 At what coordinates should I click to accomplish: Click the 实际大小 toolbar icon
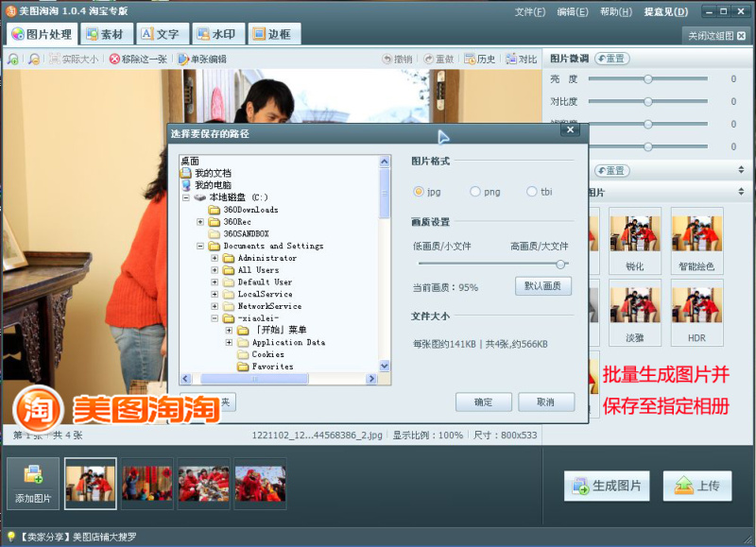pyautogui.click(x=55, y=59)
